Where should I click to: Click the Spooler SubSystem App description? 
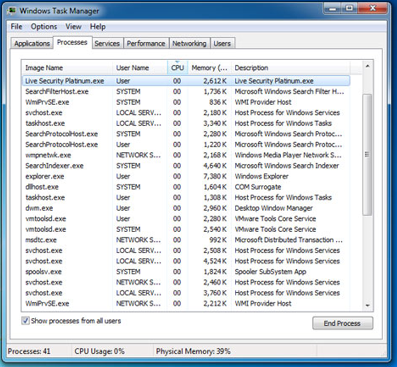(x=270, y=272)
